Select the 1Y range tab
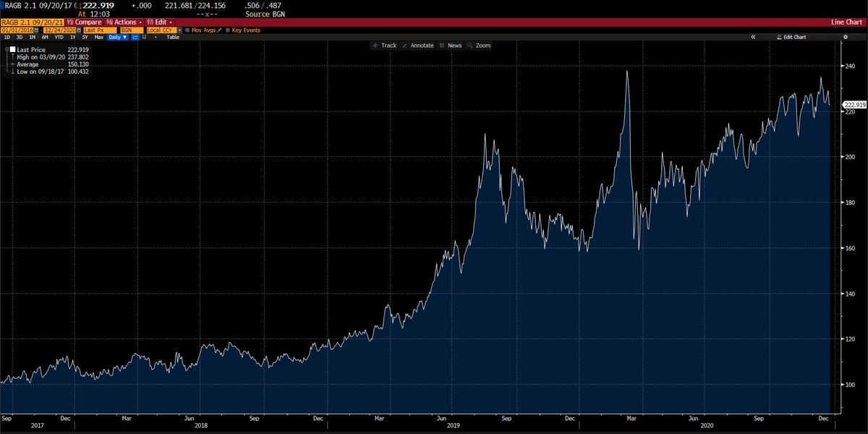 tap(72, 37)
